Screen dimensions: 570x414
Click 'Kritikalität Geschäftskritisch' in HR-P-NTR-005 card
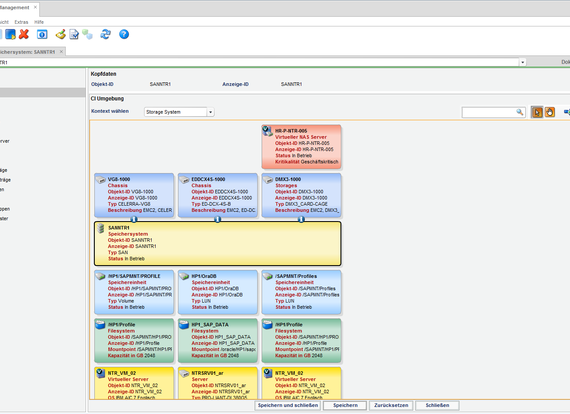tap(306, 162)
